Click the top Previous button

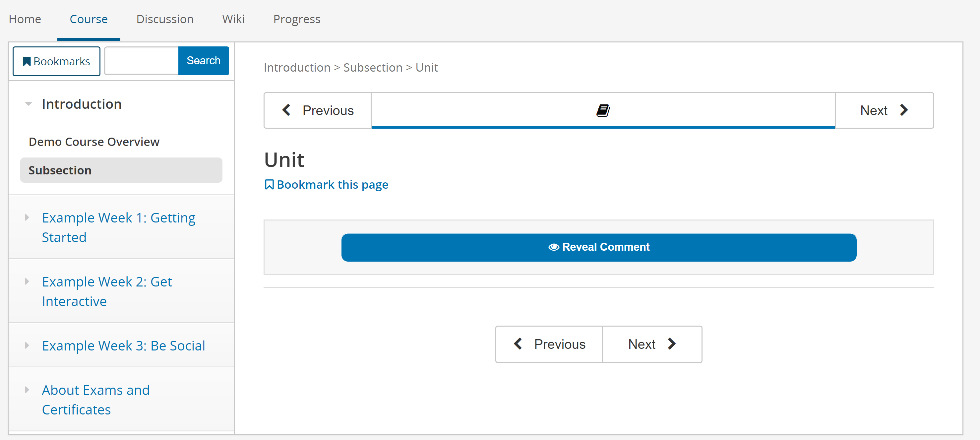pyautogui.click(x=318, y=110)
